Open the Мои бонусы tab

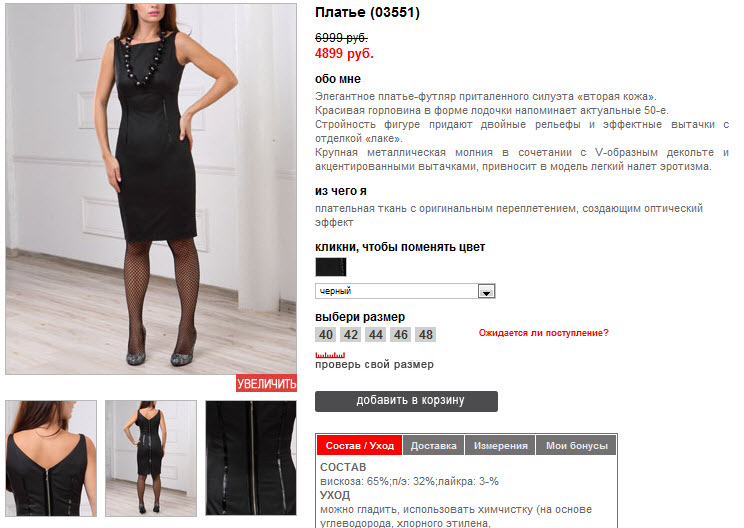577,445
